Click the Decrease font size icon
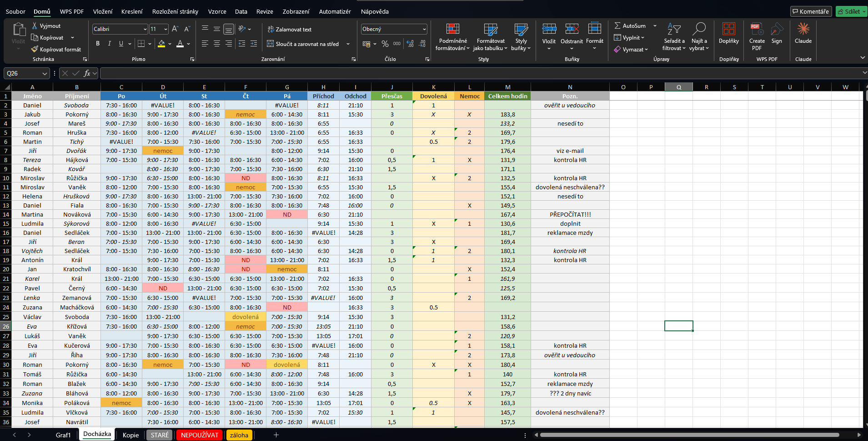 [x=187, y=29]
